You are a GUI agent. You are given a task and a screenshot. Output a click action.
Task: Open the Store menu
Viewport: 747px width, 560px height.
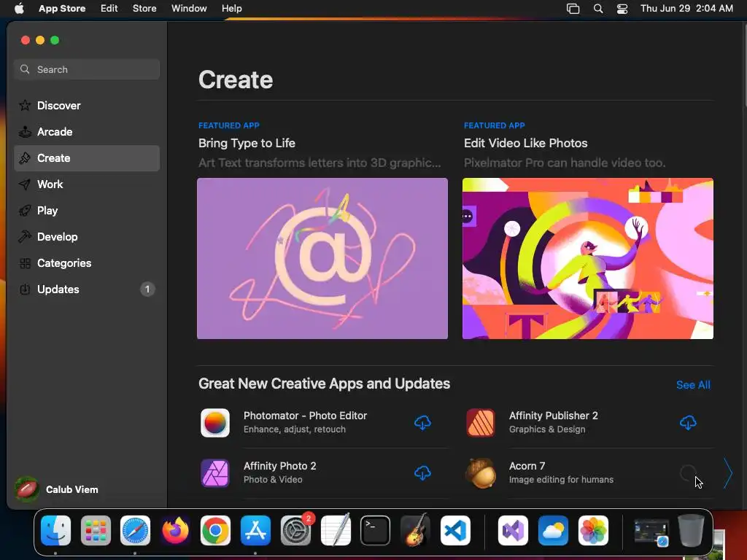144,9
